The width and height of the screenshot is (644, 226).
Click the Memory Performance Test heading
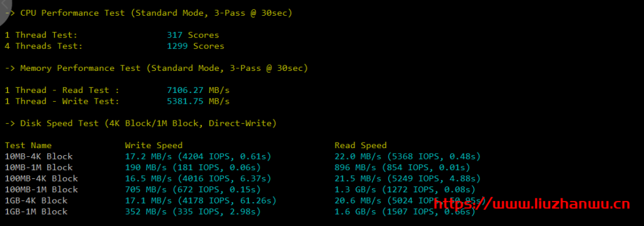coord(156,68)
